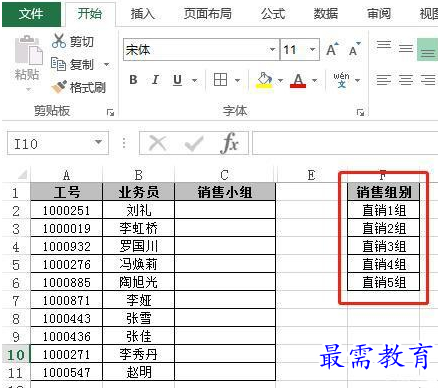Select cell with 工号 1000019
Image resolution: width=441 pixels, height=388 pixels.
tap(66, 228)
